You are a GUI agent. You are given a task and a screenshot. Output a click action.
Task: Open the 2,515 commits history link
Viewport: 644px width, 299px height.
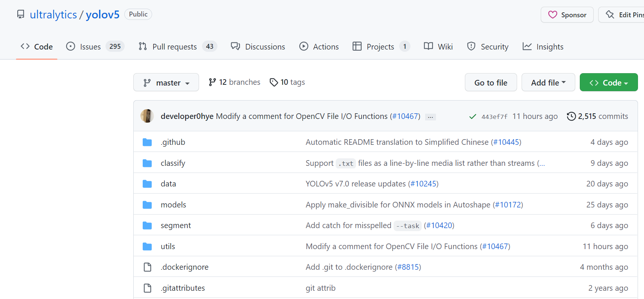[597, 116]
